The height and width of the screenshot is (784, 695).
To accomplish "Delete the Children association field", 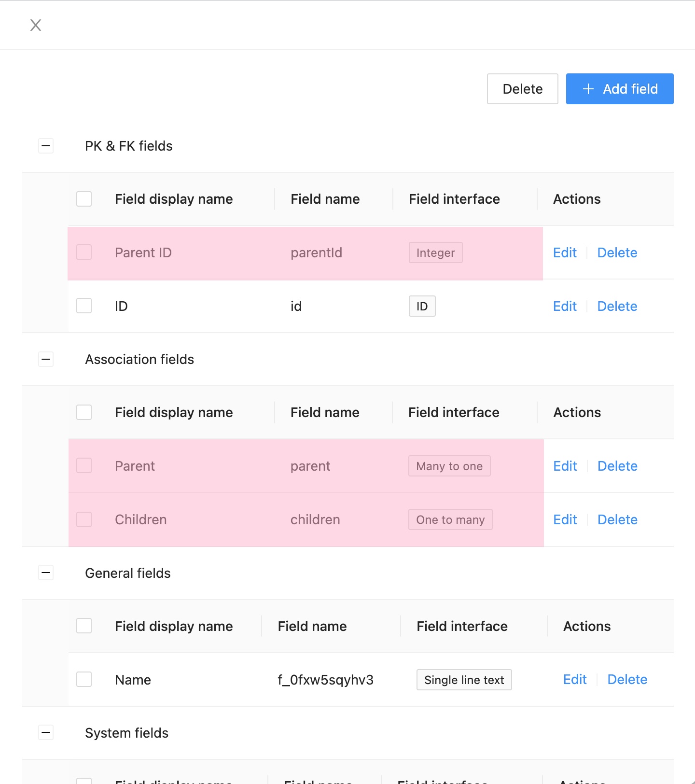I will [617, 519].
